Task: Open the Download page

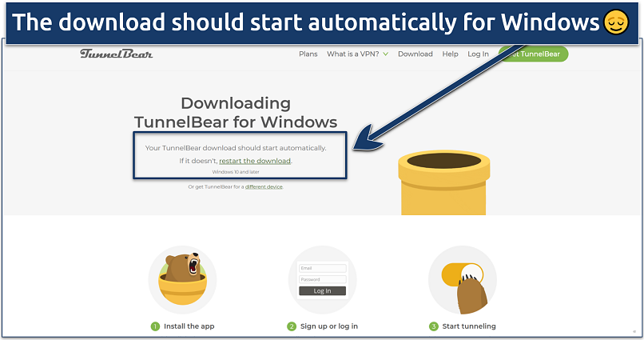Action: tap(415, 54)
